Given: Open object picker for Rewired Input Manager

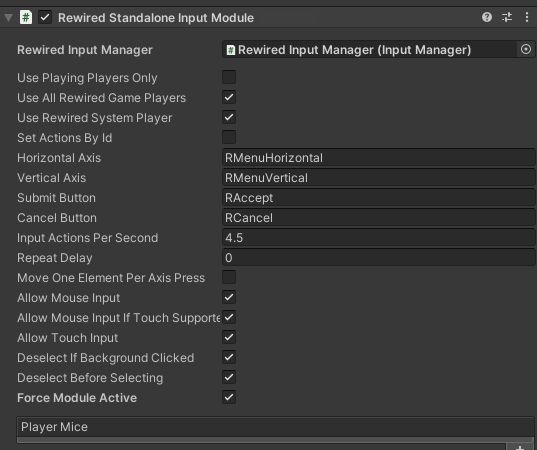Looking at the screenshot, I should [526, 49].
